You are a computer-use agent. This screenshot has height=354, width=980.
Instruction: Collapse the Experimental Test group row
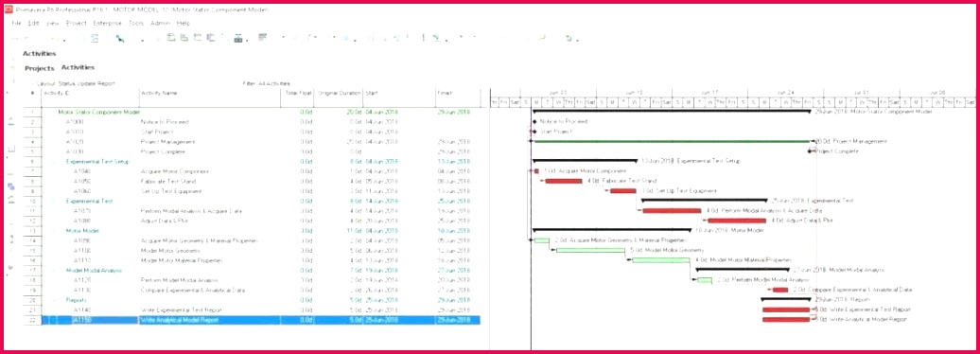point(54,202)
